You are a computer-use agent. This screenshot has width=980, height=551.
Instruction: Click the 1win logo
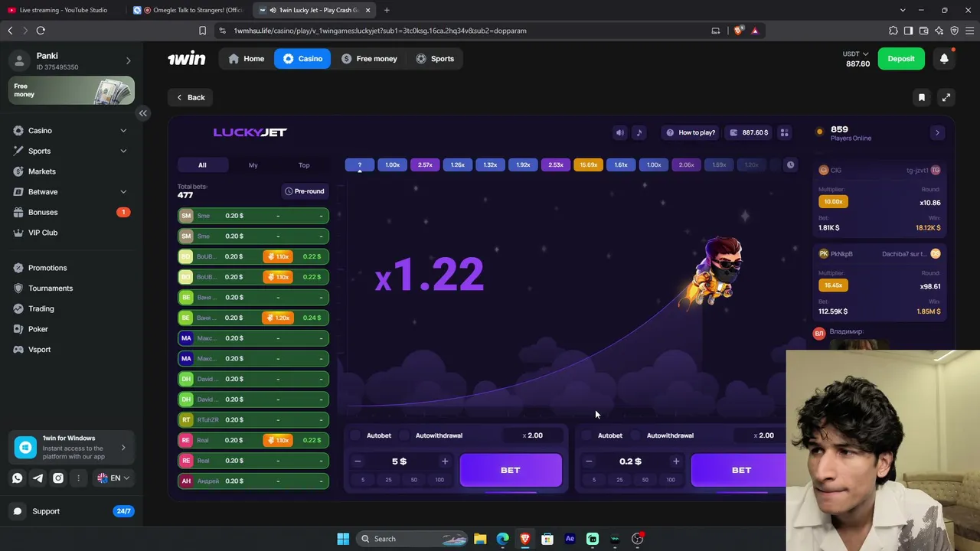tap(187, 58)
